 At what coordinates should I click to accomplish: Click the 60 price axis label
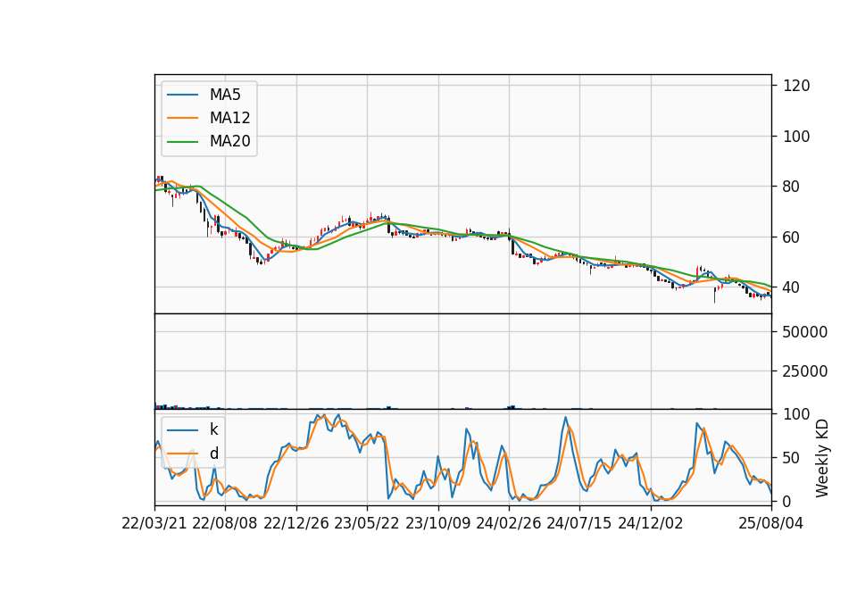click(792, 237)
